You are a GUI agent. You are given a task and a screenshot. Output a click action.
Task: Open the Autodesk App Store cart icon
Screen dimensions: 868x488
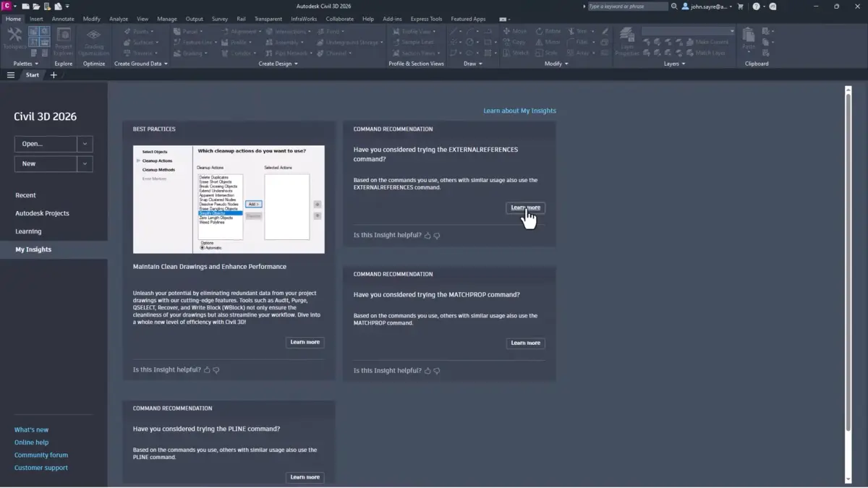pos(740,7)
